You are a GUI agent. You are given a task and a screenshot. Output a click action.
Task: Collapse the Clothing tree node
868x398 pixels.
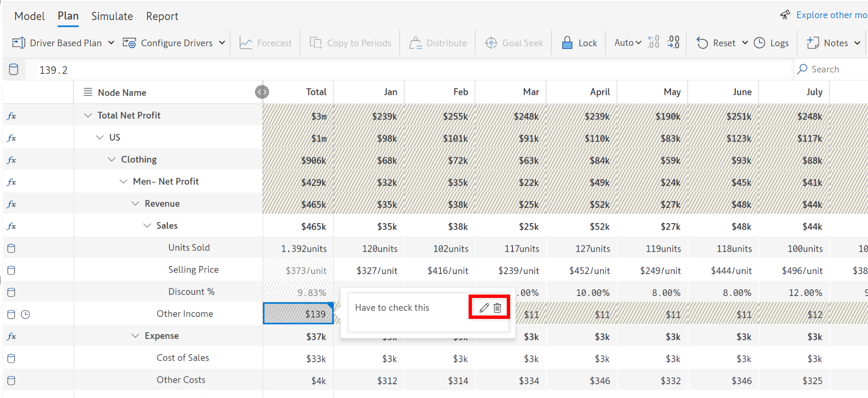pos(112,159)
